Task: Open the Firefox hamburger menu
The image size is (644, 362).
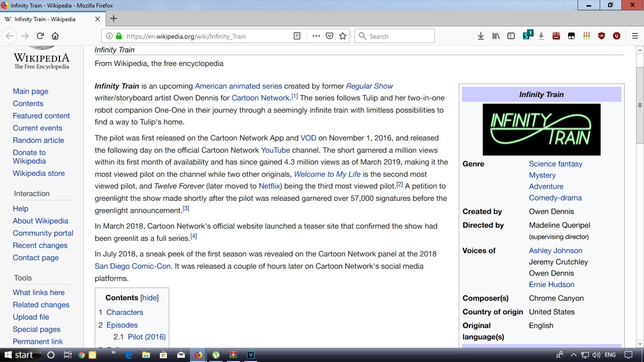Action: (635, 36)
